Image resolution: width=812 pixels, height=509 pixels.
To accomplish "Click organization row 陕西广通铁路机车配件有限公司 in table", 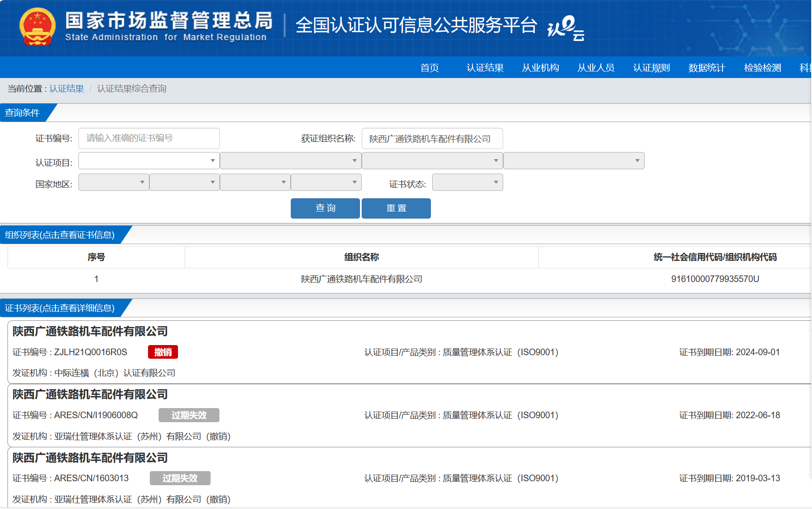I will point(361,279).
